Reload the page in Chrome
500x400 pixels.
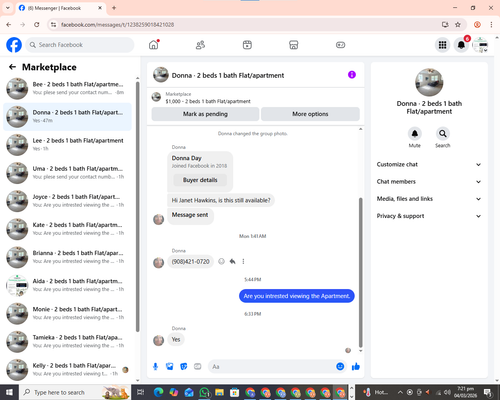pos(37,25)
